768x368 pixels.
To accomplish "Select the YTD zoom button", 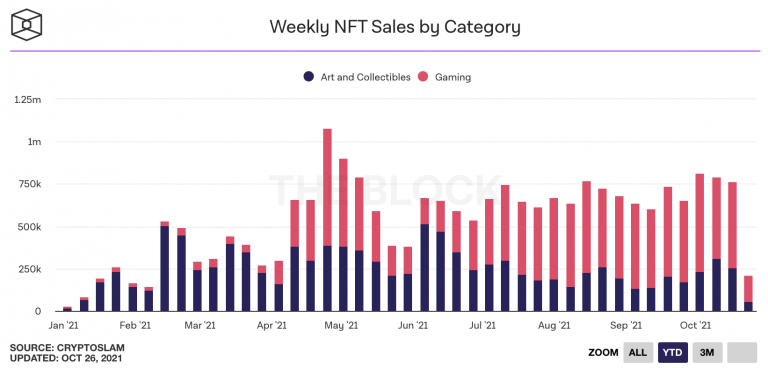I will pos(673,352).
